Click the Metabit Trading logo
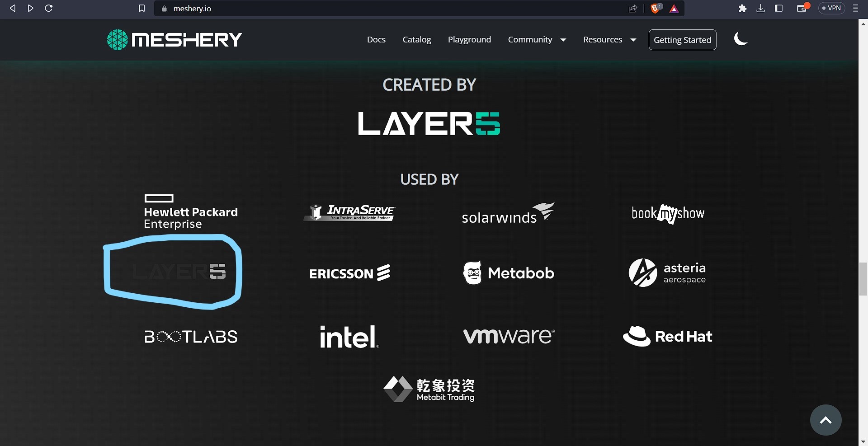Image resolution: width=868 pixels, height=446 pixels. 429,389
